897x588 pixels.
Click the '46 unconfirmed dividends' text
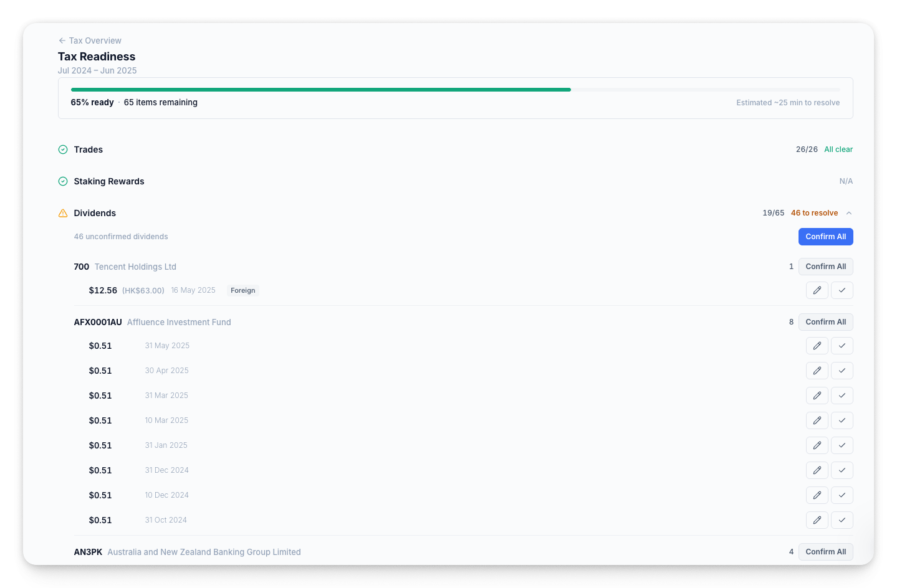pyautogui.click(x=121, y=237)
